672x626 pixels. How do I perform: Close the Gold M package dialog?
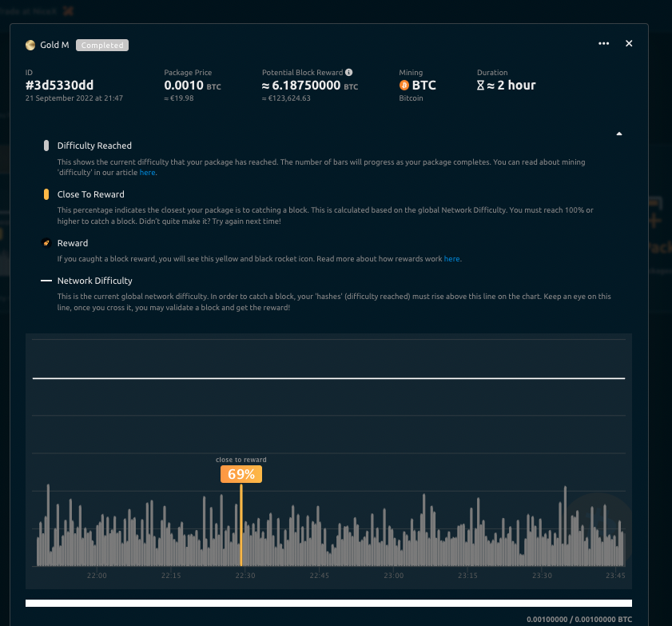[x=629, y=44]
